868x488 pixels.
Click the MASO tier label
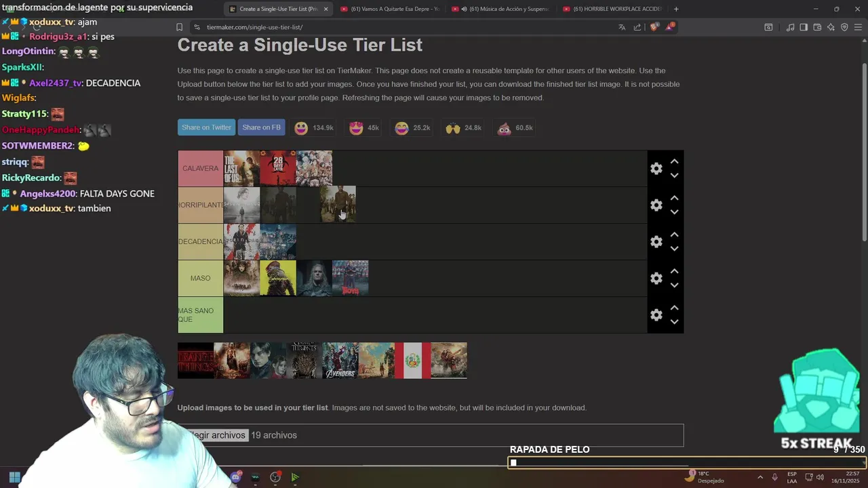200,278
